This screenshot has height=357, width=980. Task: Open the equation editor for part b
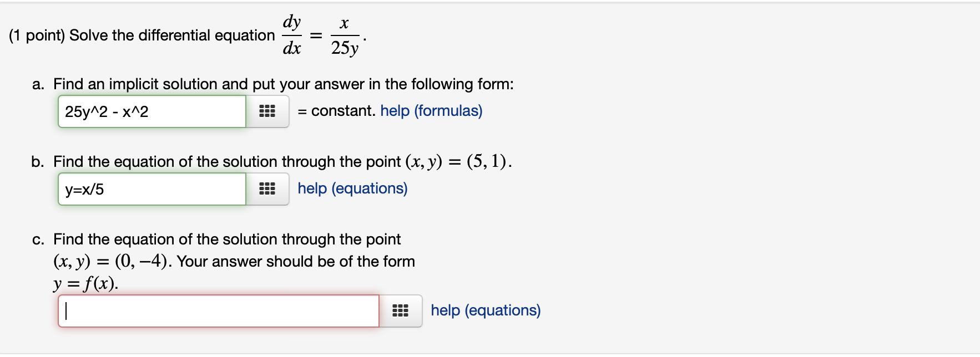[x=267, y=189]
